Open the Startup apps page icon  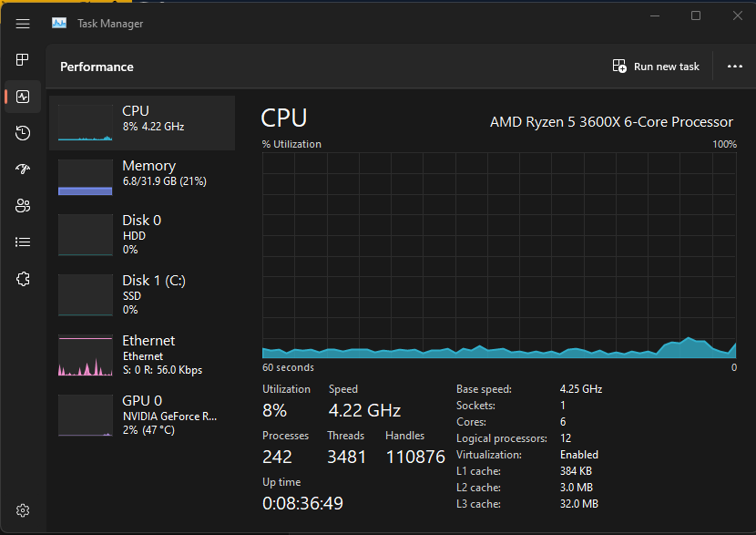[x=23, y=170]
